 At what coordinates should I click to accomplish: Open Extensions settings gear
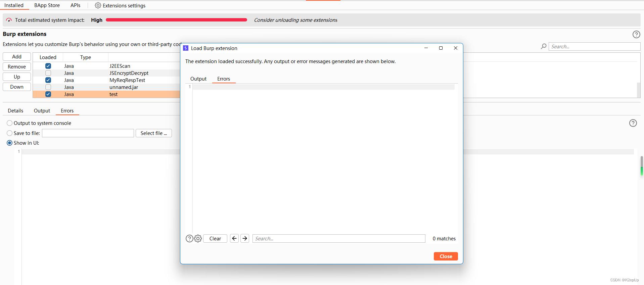(x=98, y=5)
